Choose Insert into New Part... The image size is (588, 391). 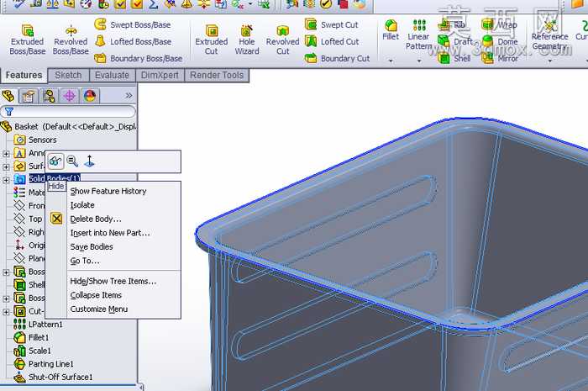(x=110, y=233)
